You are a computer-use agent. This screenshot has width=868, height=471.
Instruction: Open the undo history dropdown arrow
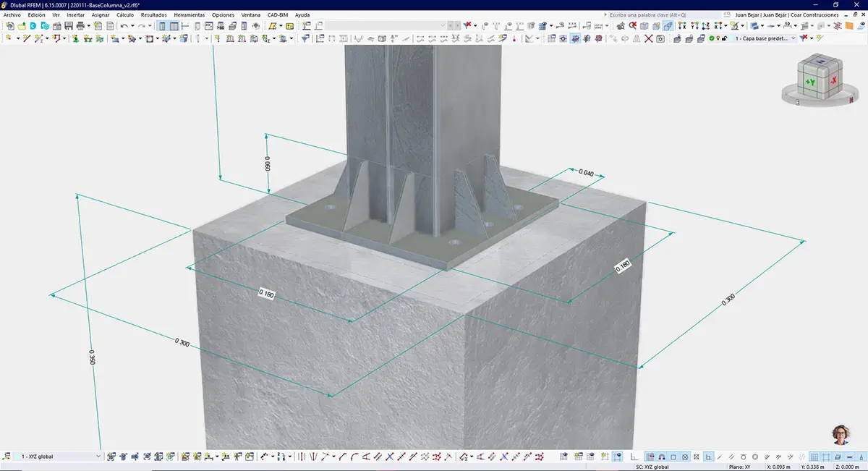(132, 25)
